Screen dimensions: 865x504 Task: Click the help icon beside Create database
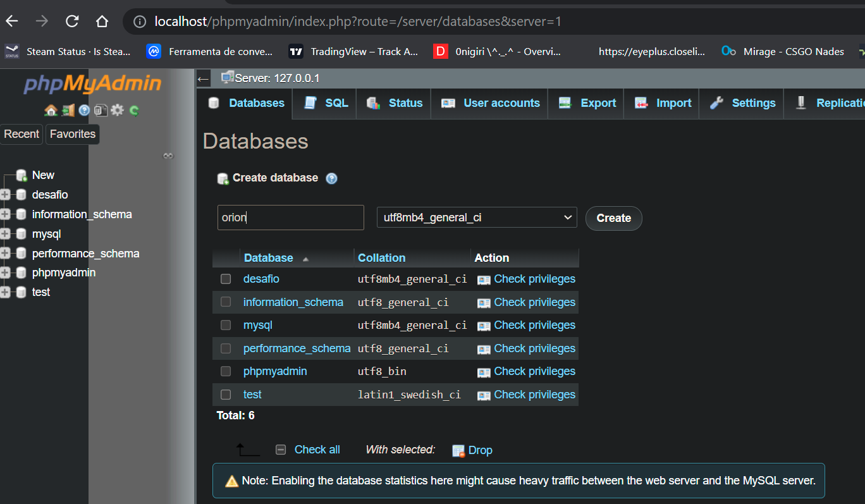point(331,178)
